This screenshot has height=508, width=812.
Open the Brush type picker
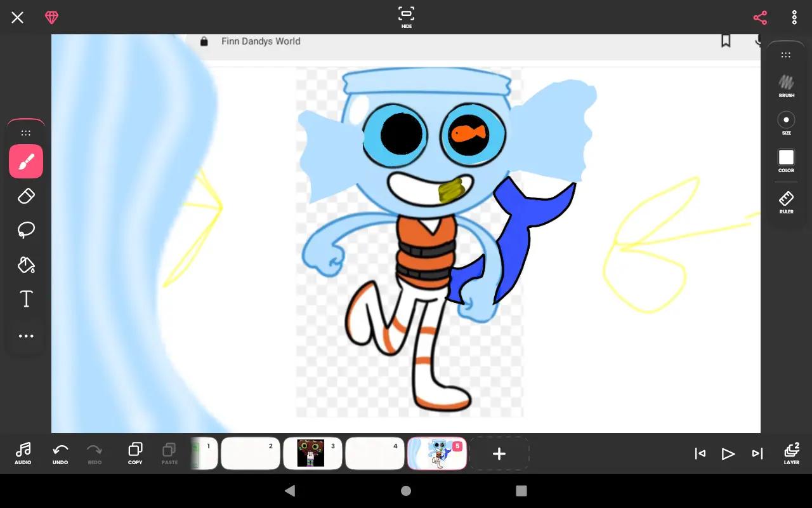point(786,86)
